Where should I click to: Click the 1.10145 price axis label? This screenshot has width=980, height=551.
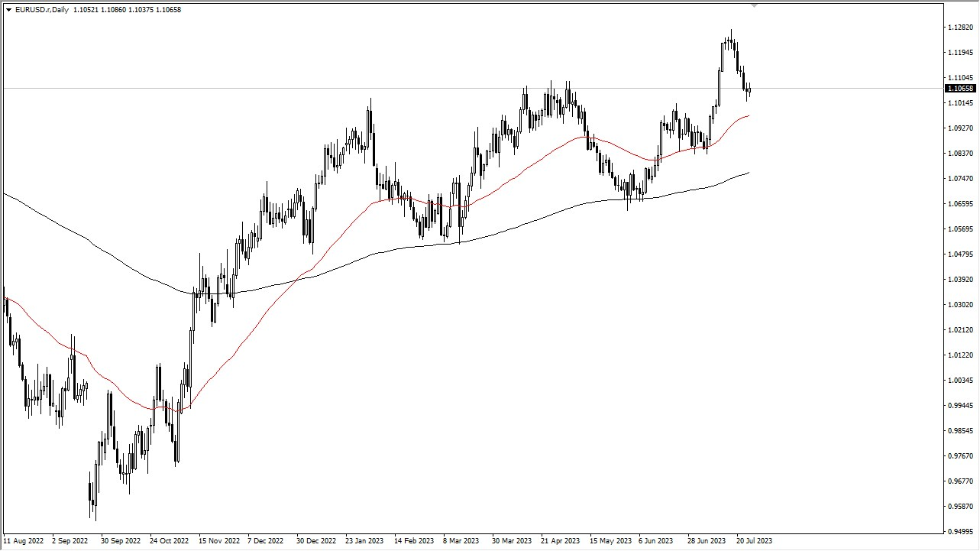[x=960, y=103]
